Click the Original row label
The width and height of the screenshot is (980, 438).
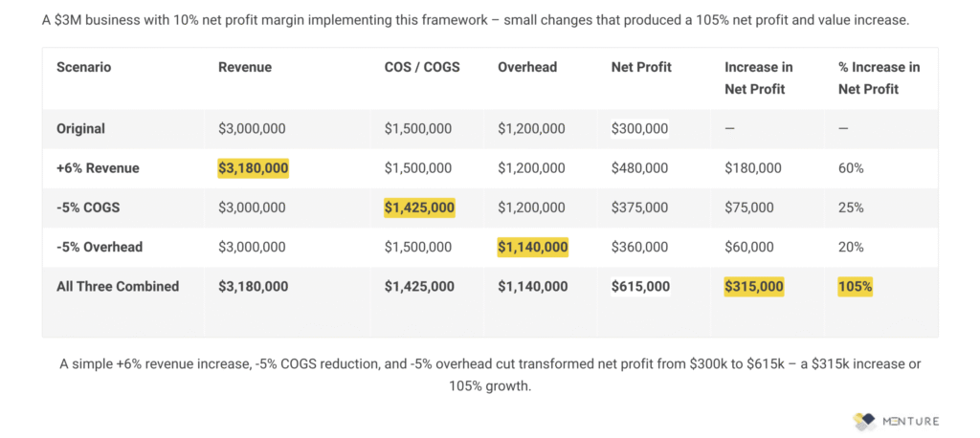coord(80,128)
